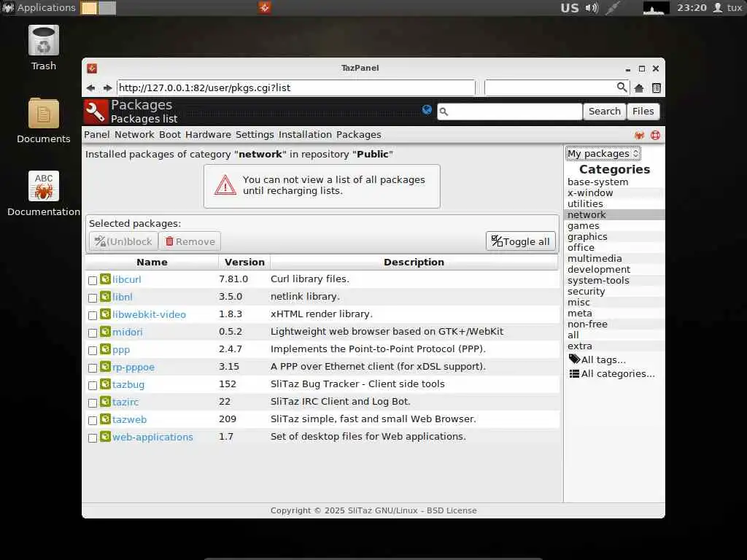The image size is (747, 560).
Task: Click the TazPanel taskbar icon in top panel
Action: click(265, 7)
